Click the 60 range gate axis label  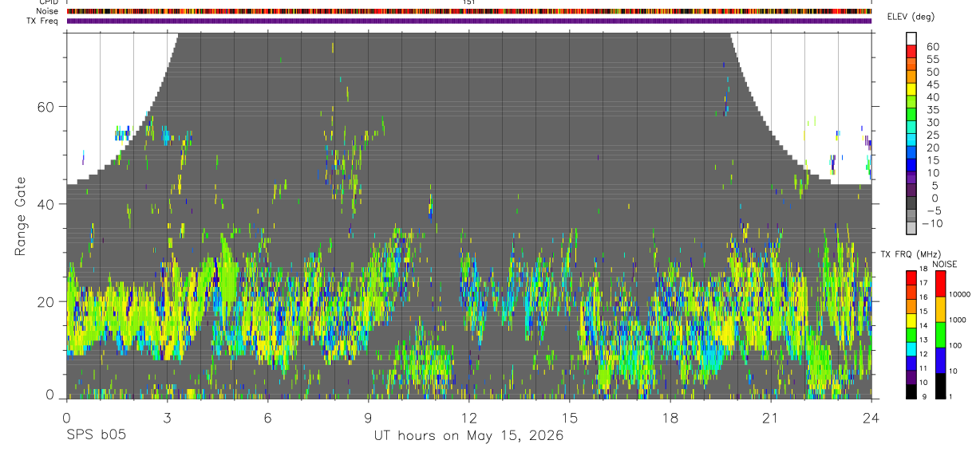(47, 107)
